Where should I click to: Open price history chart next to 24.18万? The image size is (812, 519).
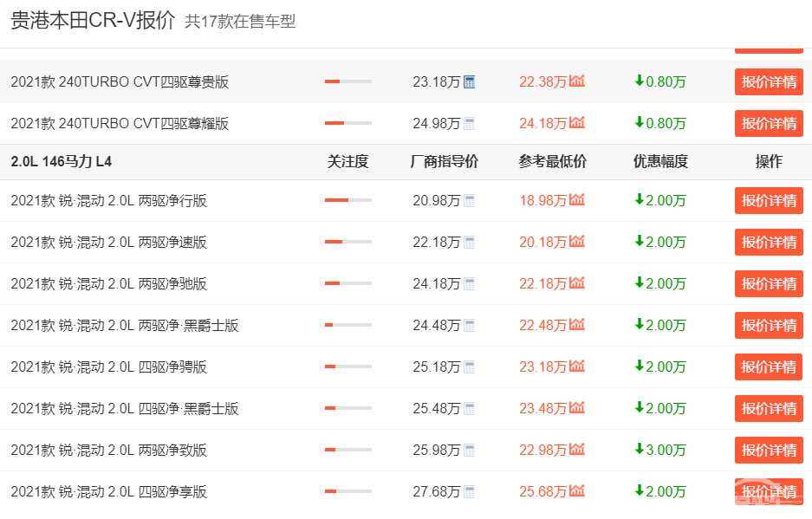pos(575,123)
